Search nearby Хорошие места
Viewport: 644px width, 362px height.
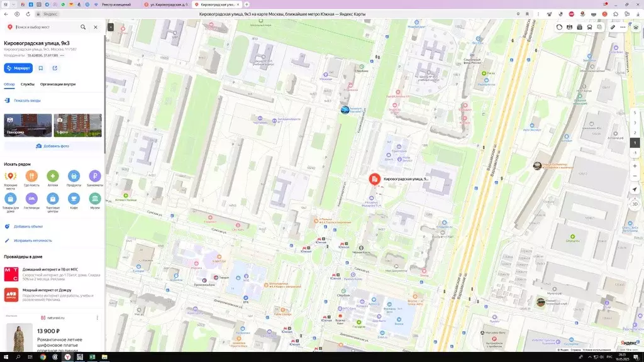pyautogui.click(x=11, y=178)
